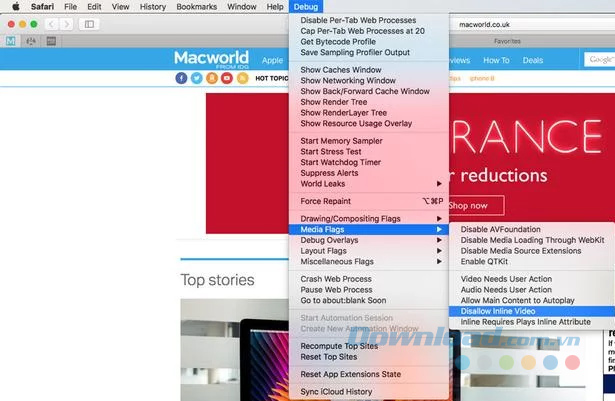Viewport: 615px width, 401px height.
Task: Toggle the Safari sidebar button
Action: [x=90, y=23]
